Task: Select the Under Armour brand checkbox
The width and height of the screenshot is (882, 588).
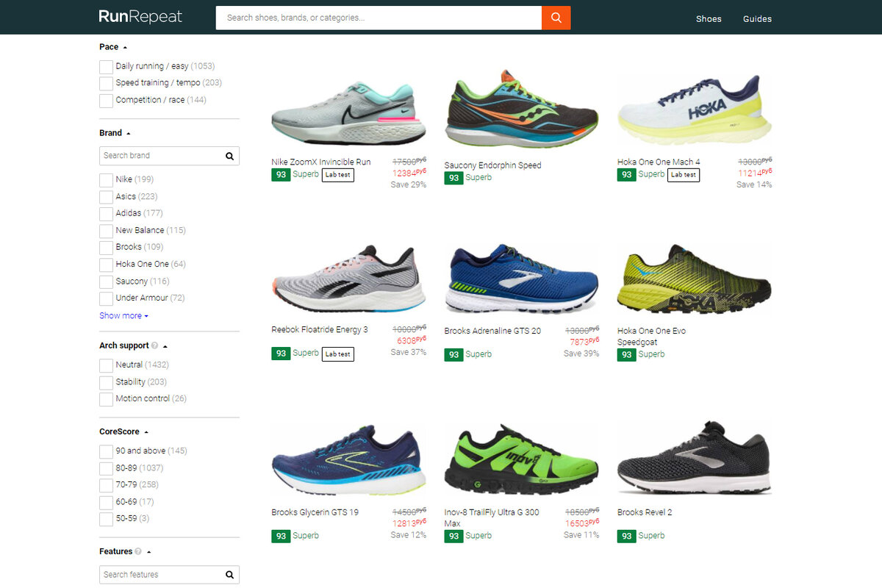Action: pos(106,298)
